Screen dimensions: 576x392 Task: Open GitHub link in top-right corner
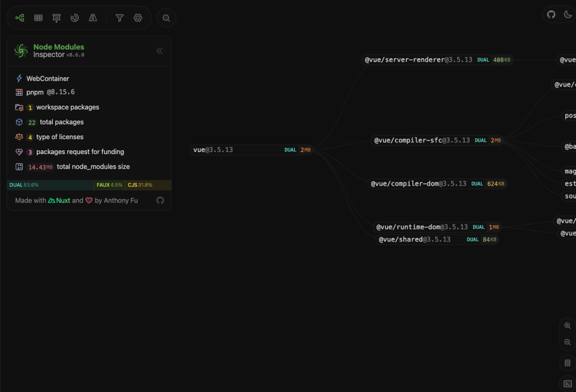(551, 15)
